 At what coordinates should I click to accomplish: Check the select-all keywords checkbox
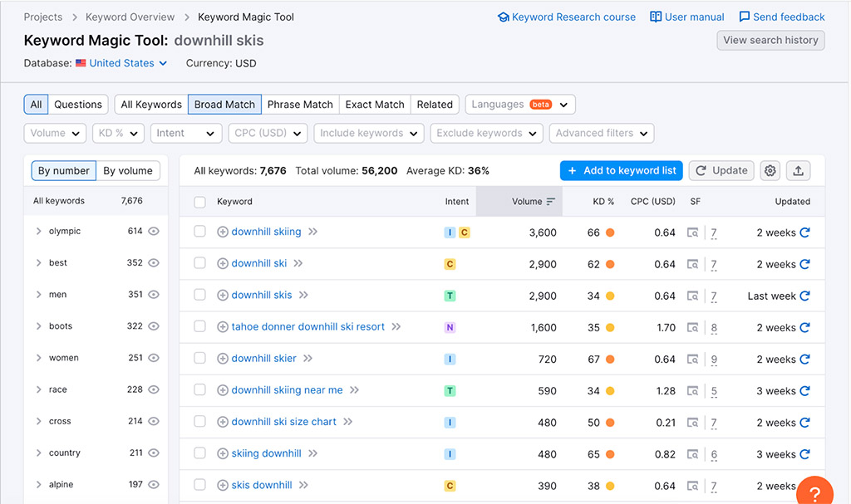pos(199,202)
